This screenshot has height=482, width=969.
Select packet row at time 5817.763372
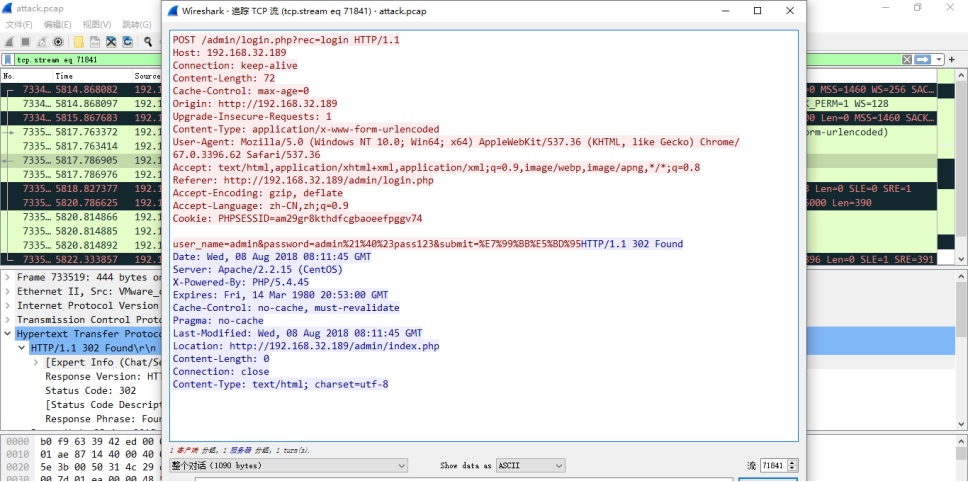pyautogui.click(x=81, y=132)
